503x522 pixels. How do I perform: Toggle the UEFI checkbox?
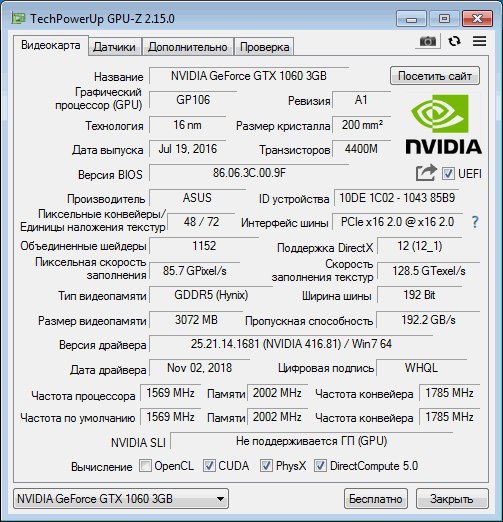(x=448, y=174)
